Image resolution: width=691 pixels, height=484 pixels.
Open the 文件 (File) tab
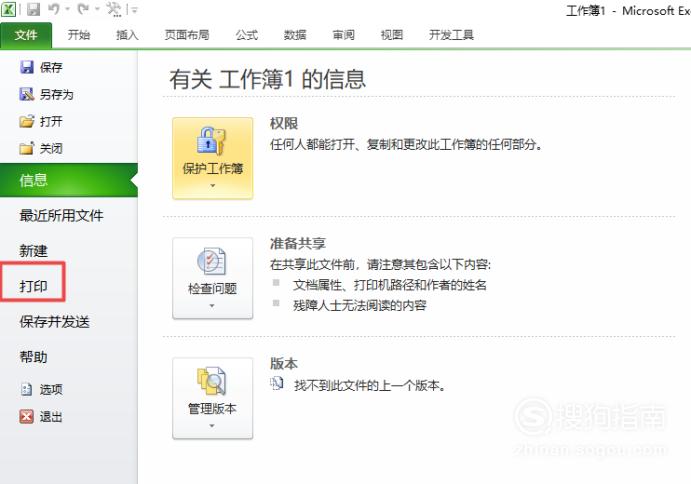[x=26, y=35]
